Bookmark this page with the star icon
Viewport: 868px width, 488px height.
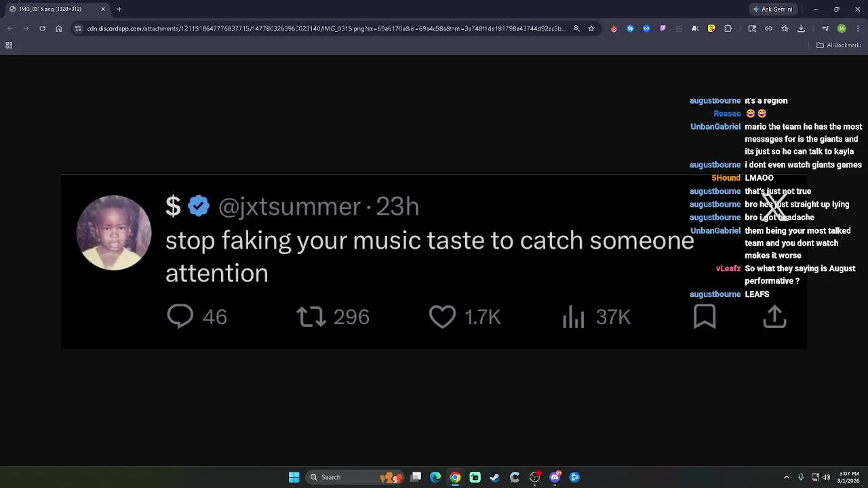(x=591, y=28)
